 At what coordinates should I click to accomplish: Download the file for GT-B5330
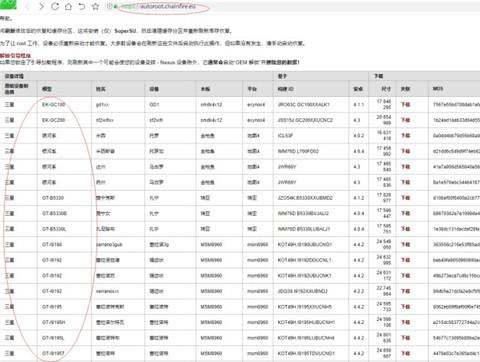coord(405,198)
